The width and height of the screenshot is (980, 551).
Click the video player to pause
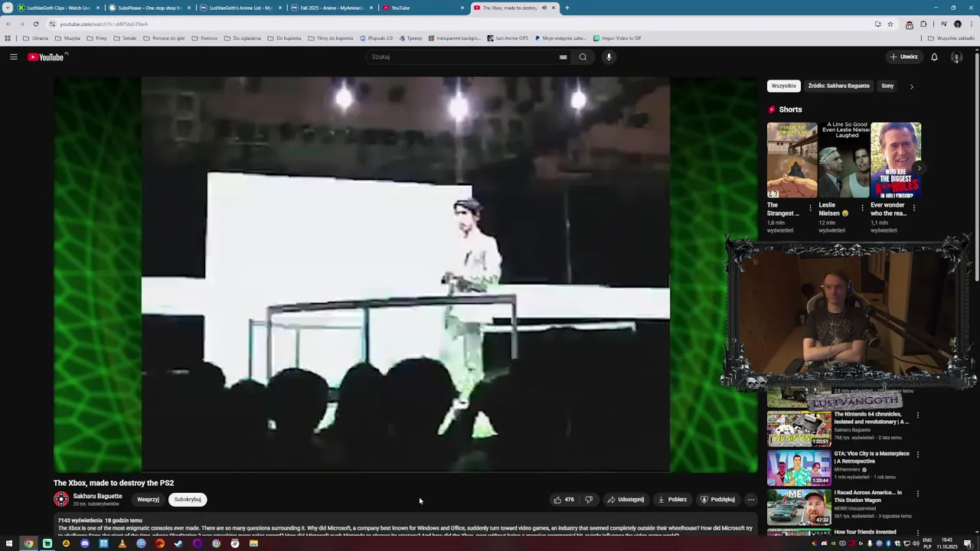click(x=406, y=274)
